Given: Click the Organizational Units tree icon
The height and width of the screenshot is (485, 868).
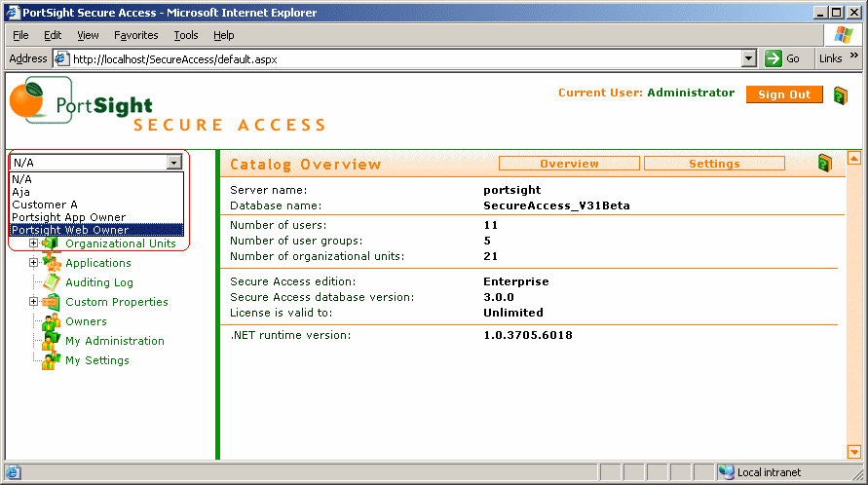Looking at the screenshot, I should (x=51, y=243).
